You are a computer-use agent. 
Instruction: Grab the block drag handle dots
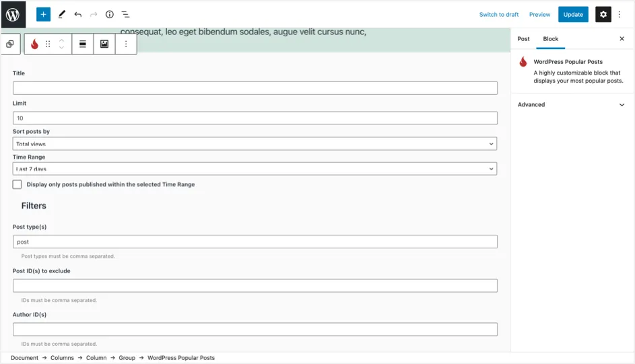click(48, 44)
